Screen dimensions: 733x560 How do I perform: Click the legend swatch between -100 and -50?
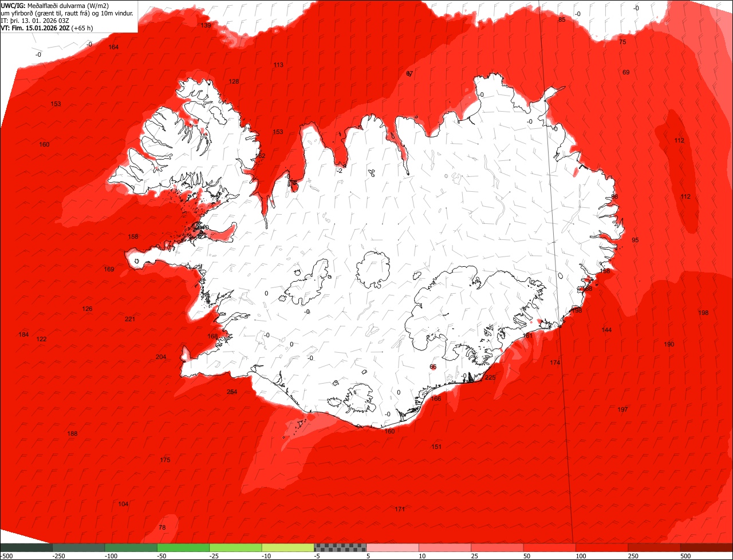point(131,547)
